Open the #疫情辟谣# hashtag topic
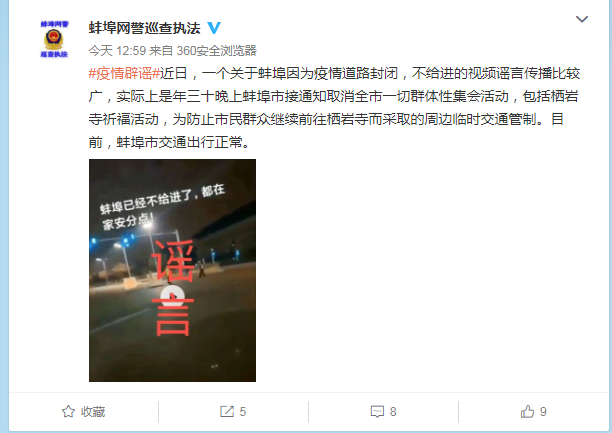612x433 pixels. coord(124,73)
